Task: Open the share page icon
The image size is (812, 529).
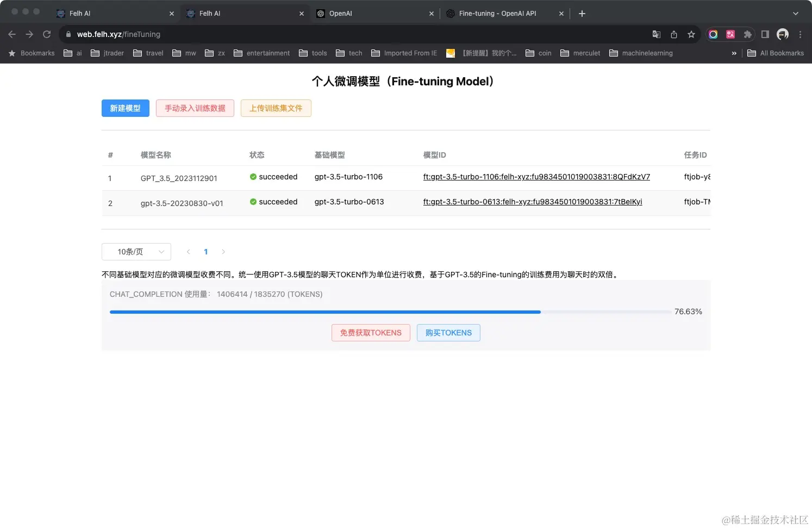Action: (673, 34)
